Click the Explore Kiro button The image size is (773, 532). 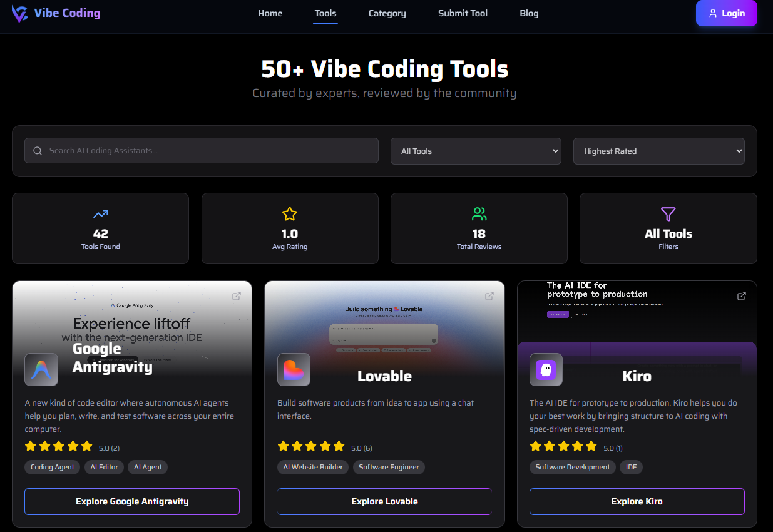637,501
